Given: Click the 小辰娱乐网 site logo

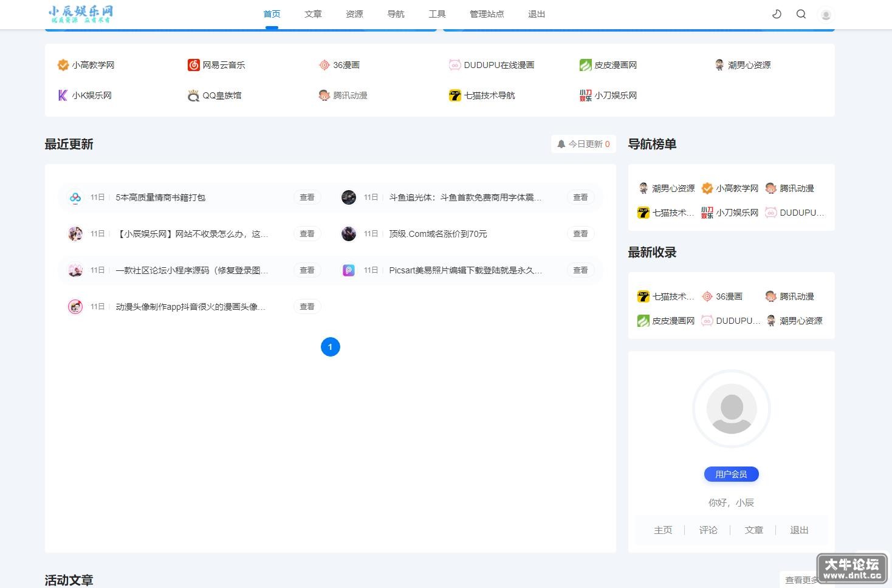Looking at the screenshot, I should point(81,14).
